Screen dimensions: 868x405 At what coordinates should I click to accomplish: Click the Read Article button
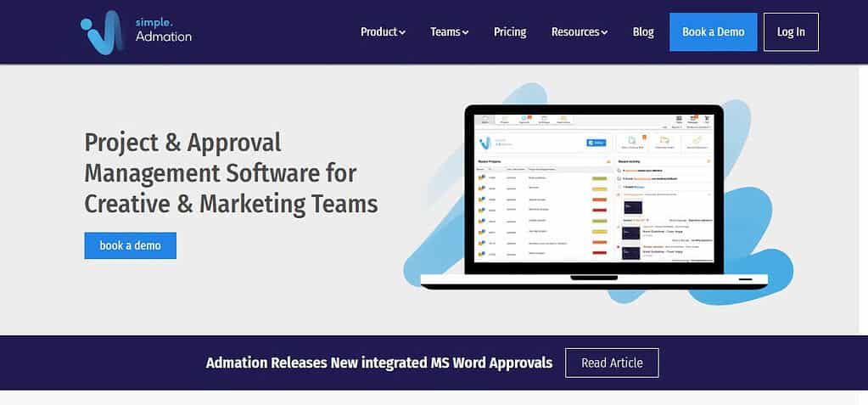pos(612,363)
